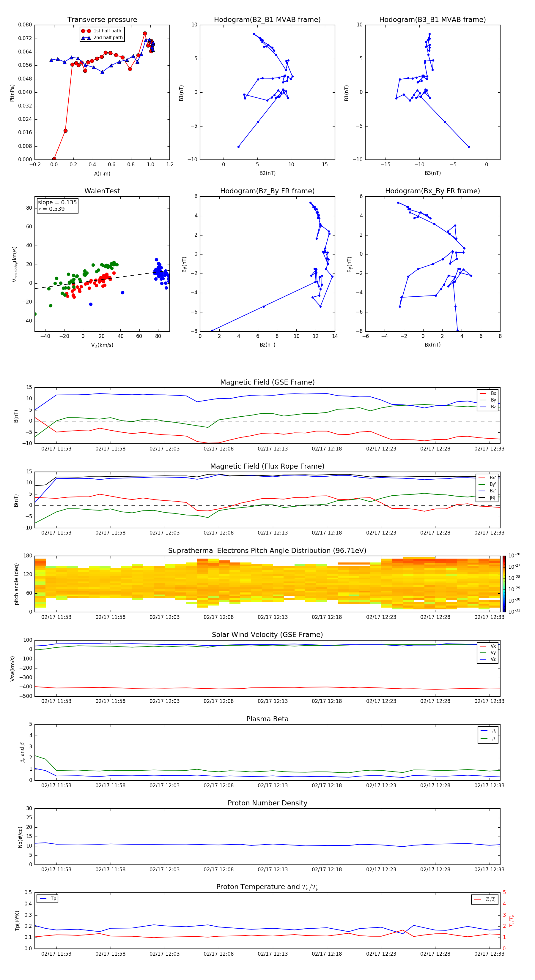Image resolution: width=535 pixels, height=980 pixels.
Task: Click the Bz legend entry in GSE magnetic plot
Action: tap(488, 407)
